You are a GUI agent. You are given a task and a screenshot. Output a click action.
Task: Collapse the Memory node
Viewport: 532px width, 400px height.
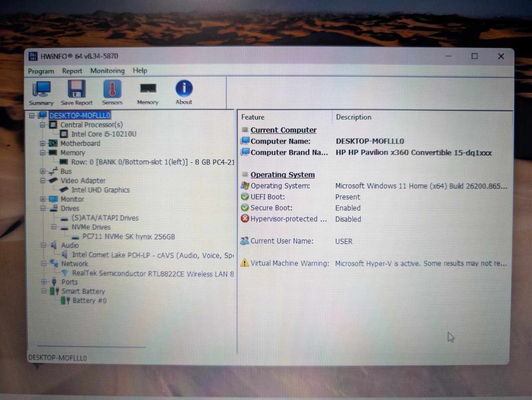[43, 153]
